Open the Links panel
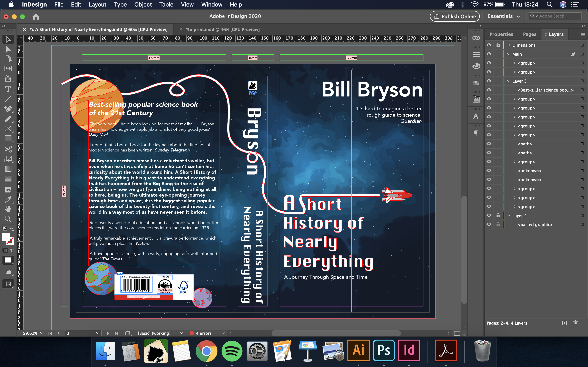588x367 pixels. tap(476, 38)
